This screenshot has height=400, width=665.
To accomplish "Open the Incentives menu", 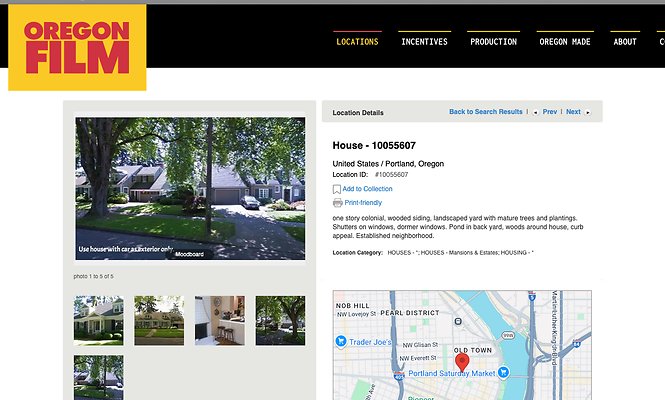I will [x=425, y=42].
